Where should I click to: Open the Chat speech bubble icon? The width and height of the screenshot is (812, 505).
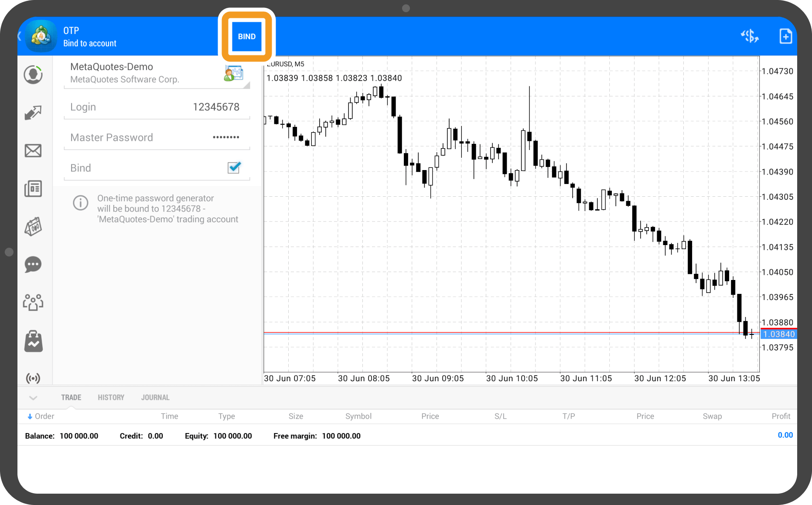[x=33, y=265]
